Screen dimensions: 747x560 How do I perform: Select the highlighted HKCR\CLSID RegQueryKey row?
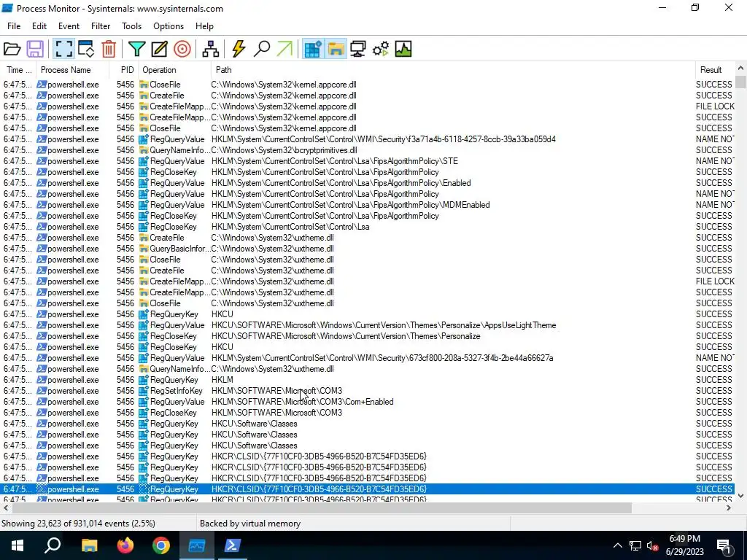coord(368,489)
